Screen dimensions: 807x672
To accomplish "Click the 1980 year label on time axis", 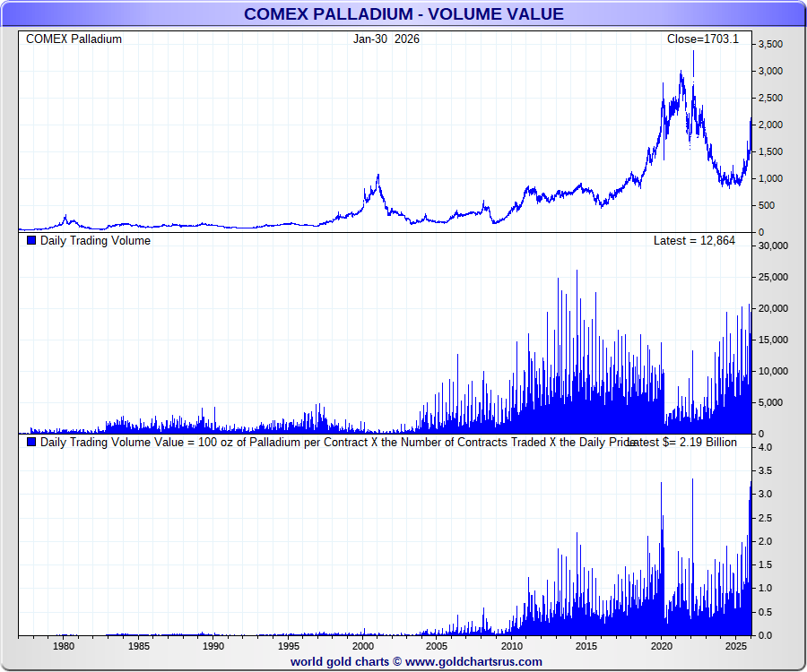I will click(x=64, y=646).
